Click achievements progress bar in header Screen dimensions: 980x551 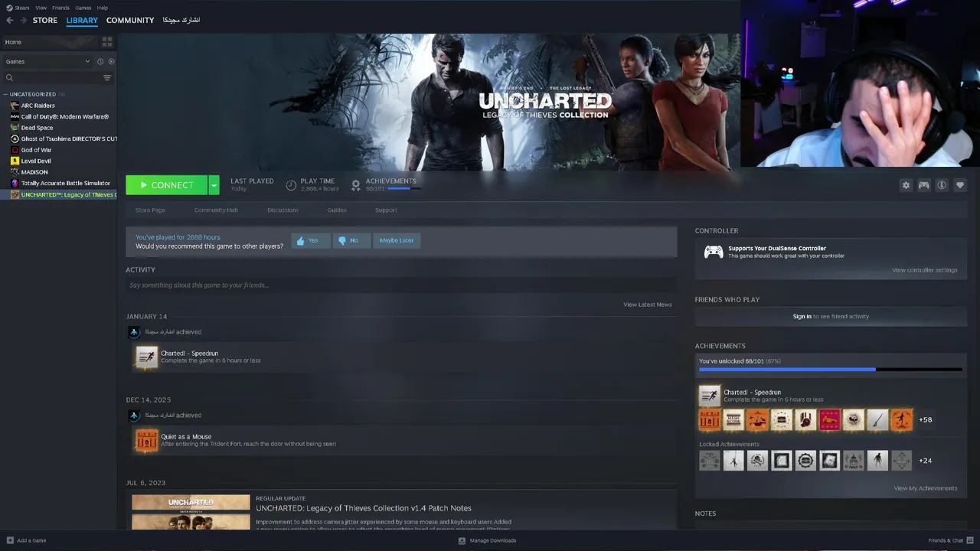[403, 188]
